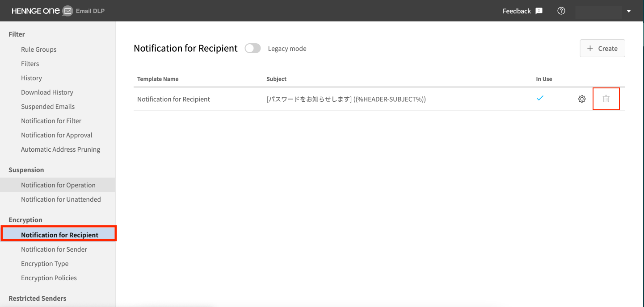Select Notification for Approval

(57, 135)
